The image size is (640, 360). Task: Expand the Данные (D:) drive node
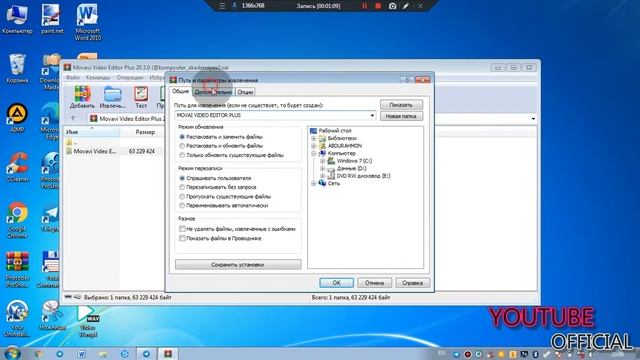coord(322,169)
